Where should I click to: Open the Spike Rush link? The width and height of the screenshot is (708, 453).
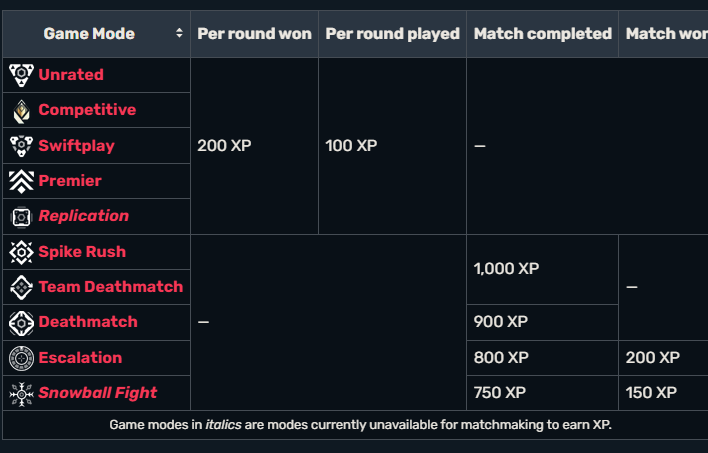click(x=82, y=252)
